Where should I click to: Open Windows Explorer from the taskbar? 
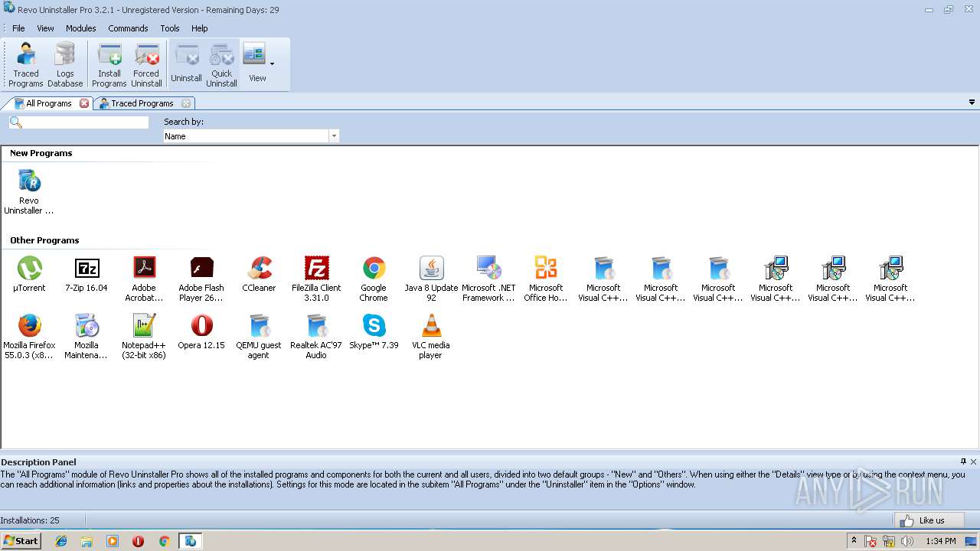click(x=87, y=541)
